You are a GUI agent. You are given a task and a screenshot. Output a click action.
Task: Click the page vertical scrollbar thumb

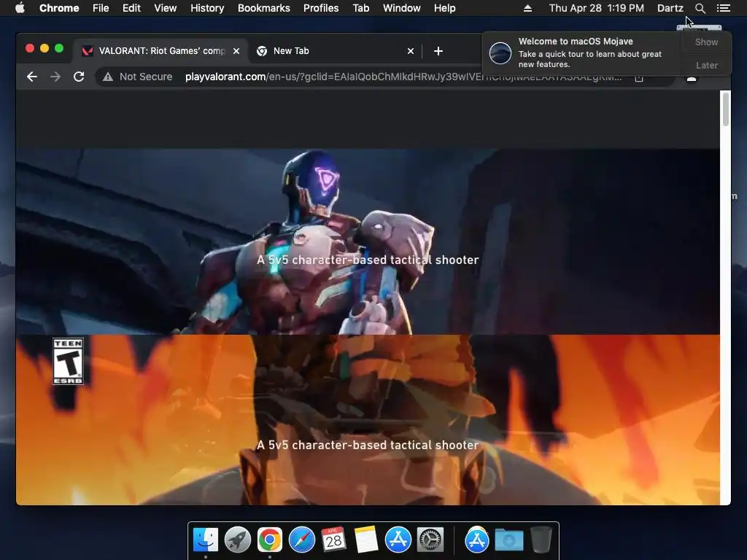[x=726, y=109]
